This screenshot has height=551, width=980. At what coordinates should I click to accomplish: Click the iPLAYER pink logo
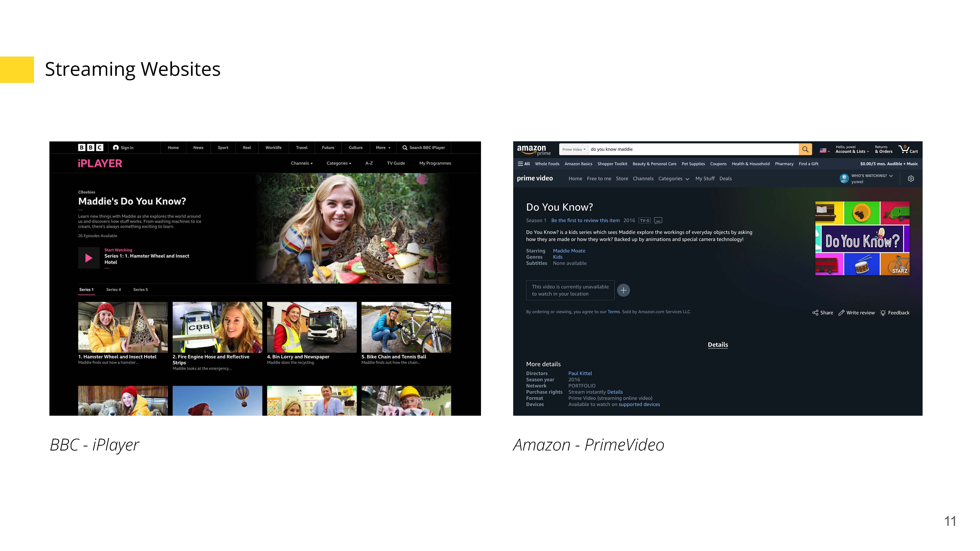100,163
